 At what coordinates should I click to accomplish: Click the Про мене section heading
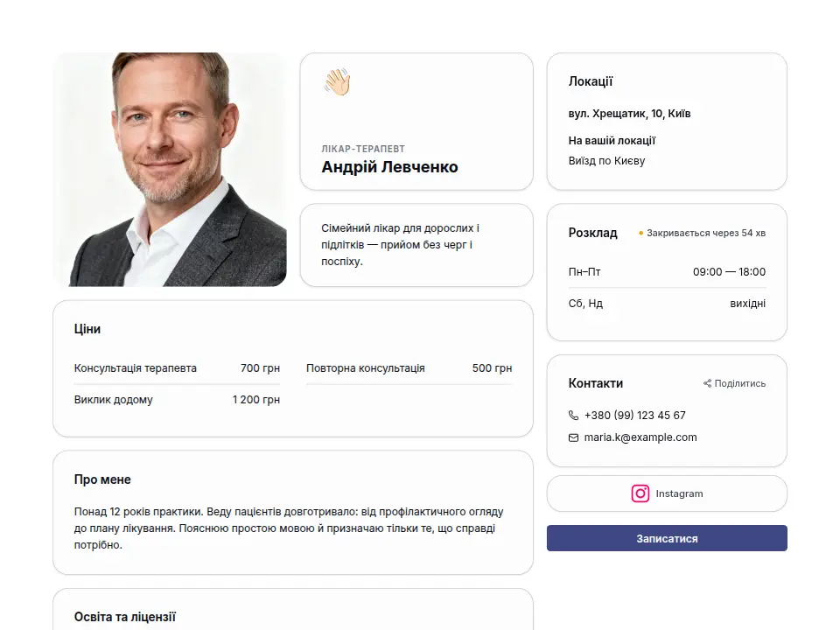point(102,479)
